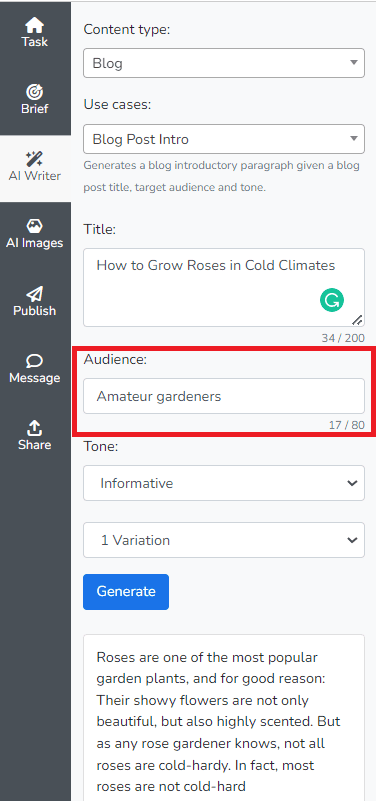Select the AI Writer magic wand icon
This screenshot has width=376, height=801.
(35, 159)
